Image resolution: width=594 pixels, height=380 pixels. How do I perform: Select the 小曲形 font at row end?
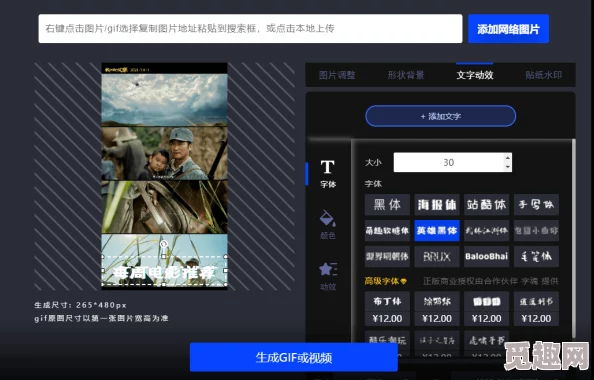click(x=536, y=230)
